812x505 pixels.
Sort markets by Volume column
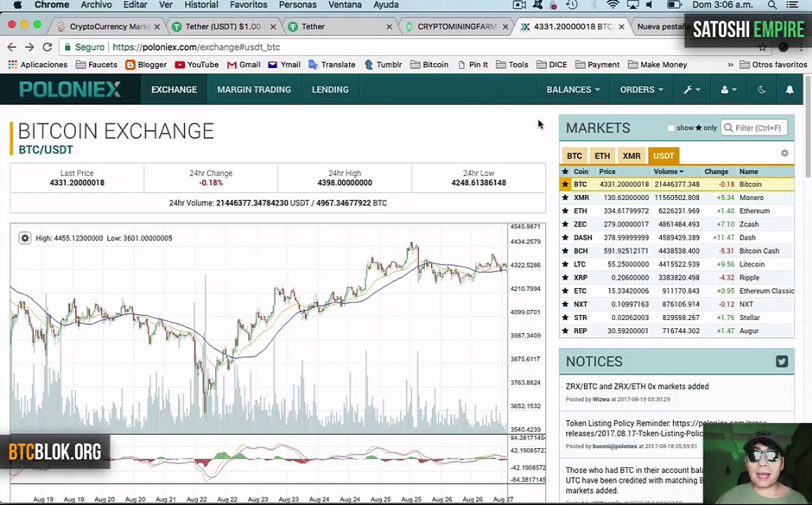tap(668, 171)
